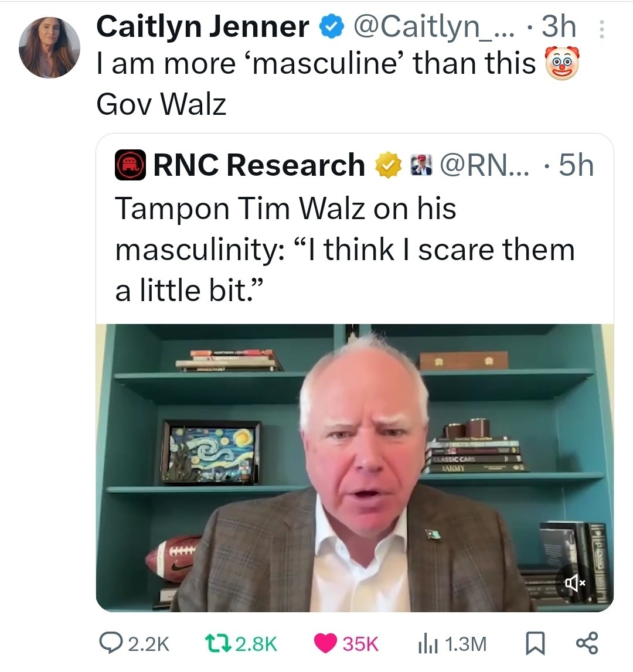This screenshot has height=672, width=633.
Task: Open the three-dot more options menu
Action: tap(601, 29)
